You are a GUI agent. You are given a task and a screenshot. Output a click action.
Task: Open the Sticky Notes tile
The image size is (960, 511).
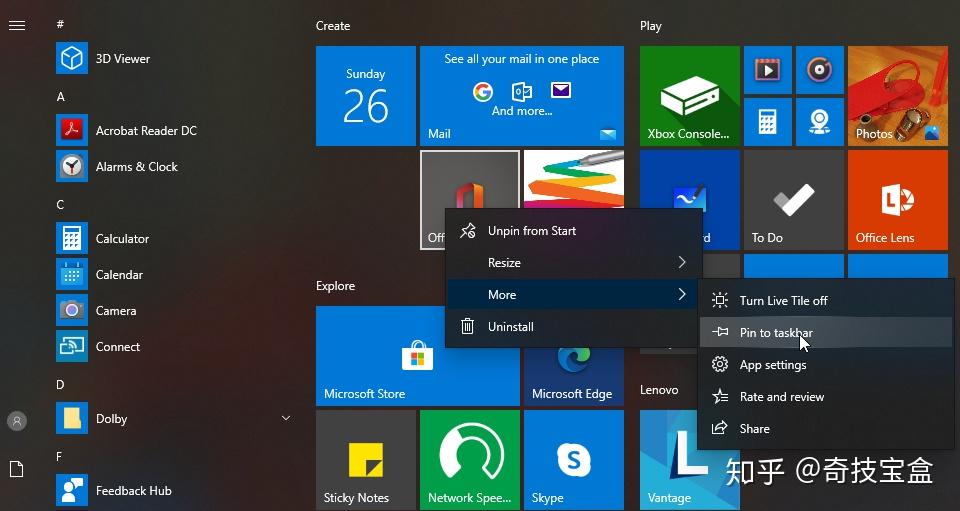pyautogui.click(x=366, y=460)
